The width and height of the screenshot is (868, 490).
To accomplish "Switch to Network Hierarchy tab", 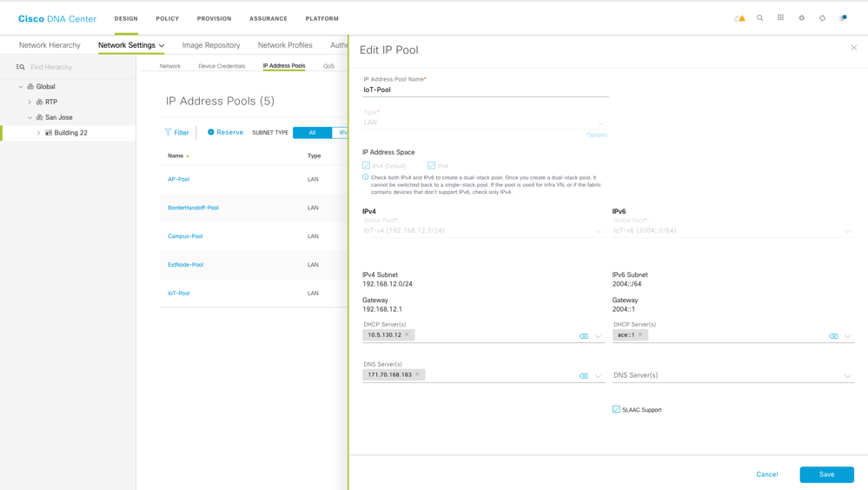I will point(50,45).
